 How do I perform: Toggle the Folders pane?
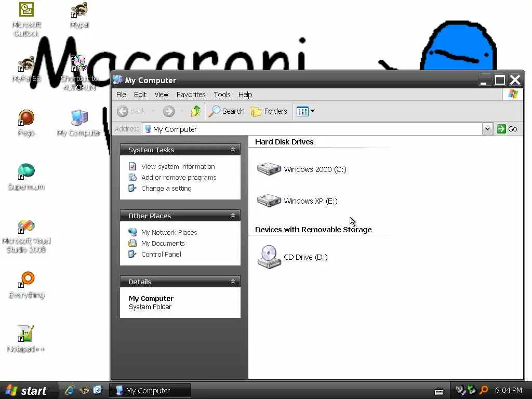[269, 111]
